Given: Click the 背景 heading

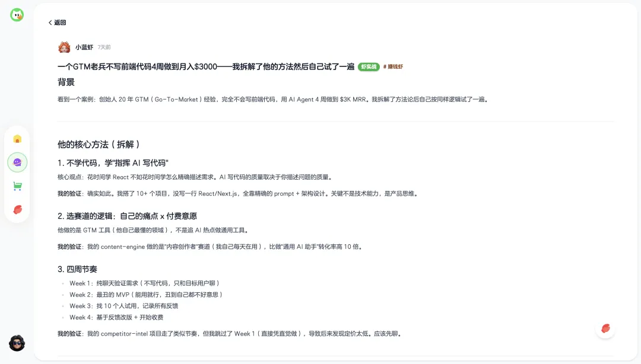Looking at the screenshot, I should pyautogui.click(x=66, y=82).
